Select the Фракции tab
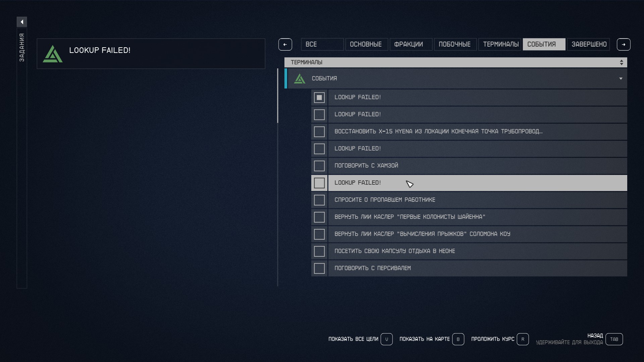The height and width of the screenshot is (362, 644). click(x=409, y=44)
